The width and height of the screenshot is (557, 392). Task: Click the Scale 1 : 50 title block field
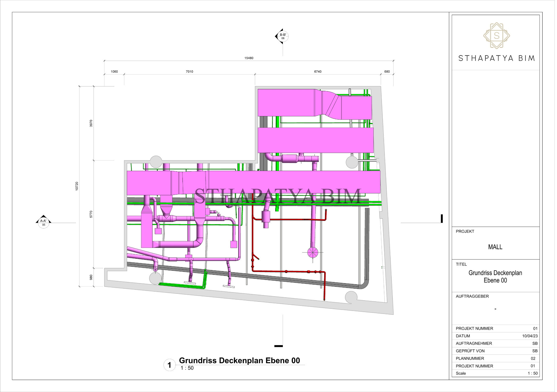532,373
